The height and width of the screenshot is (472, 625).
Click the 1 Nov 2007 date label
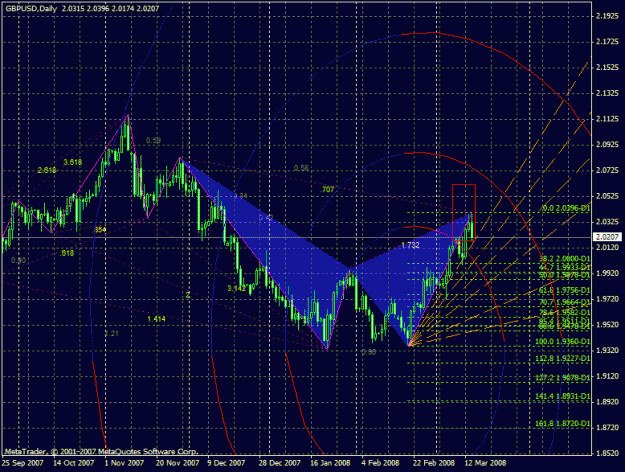point(124,463)
